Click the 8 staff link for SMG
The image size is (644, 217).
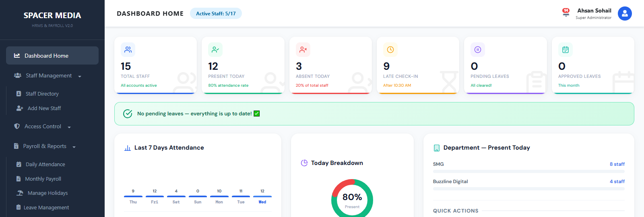617,164
